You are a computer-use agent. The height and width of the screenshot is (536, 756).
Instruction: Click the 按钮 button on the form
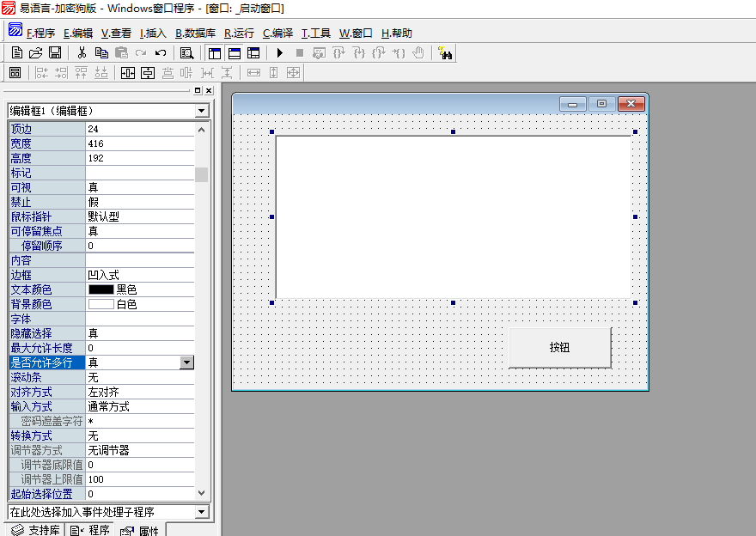tap(560, 348)
